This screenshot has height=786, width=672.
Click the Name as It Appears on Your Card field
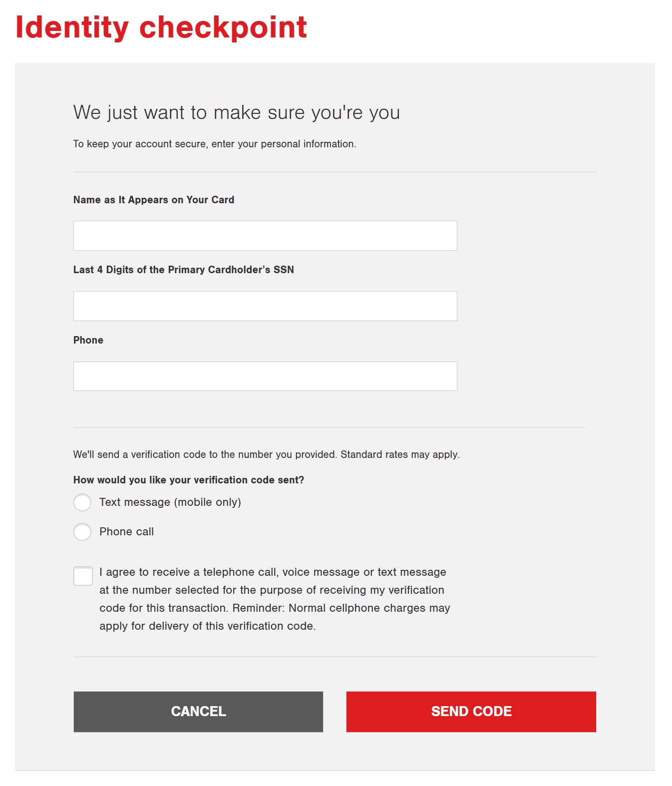265,236
